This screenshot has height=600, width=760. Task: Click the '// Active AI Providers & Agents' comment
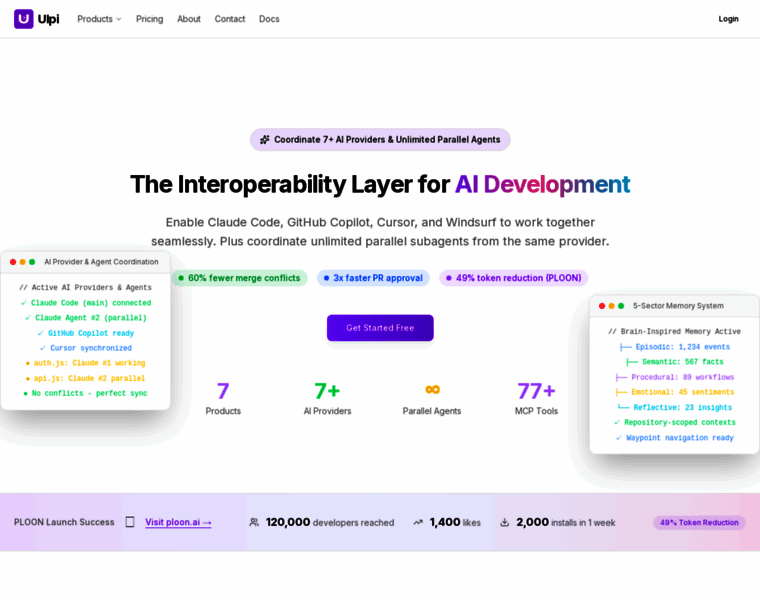click(85, 287)
